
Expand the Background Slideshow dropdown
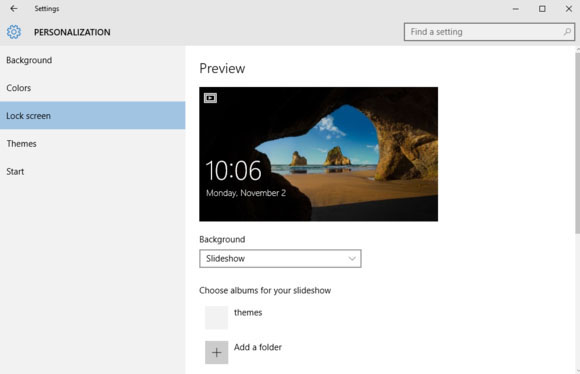coord(280,259)
